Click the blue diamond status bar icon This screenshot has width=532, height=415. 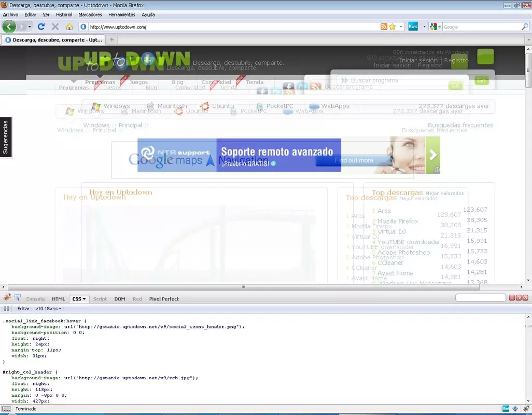pyautogui.click(x=515, y=409)
